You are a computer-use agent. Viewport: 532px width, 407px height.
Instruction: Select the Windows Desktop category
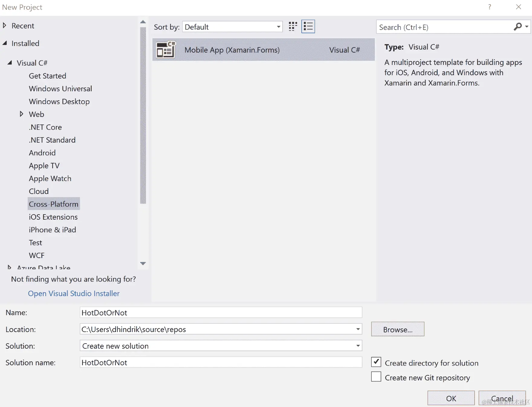point(59,102)
